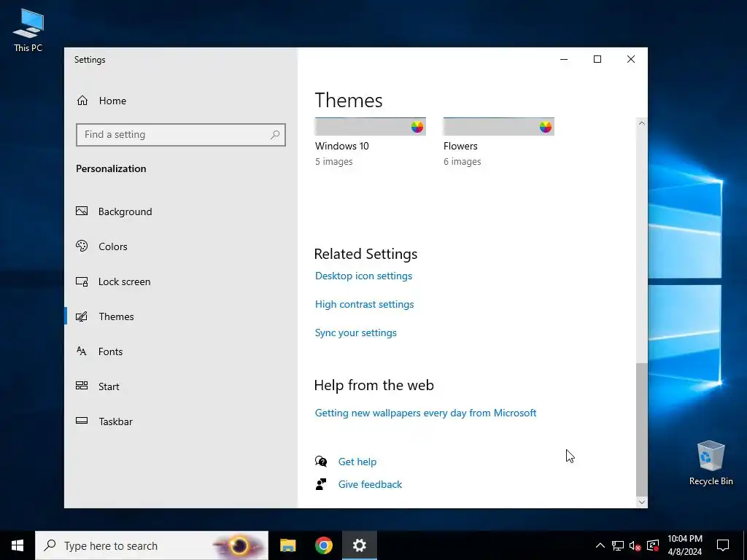Close the Settings window

(631, 59)
